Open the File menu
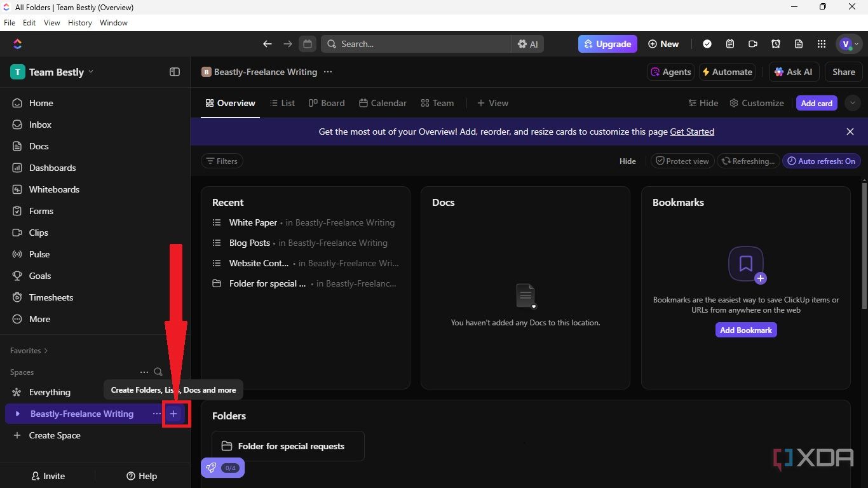 (10, 22)
